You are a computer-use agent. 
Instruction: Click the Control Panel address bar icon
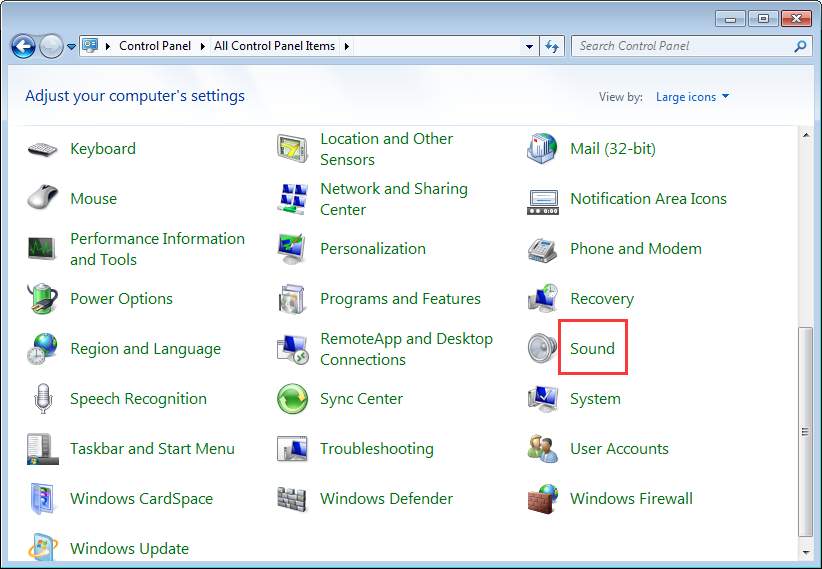click(x=90, y=46)
